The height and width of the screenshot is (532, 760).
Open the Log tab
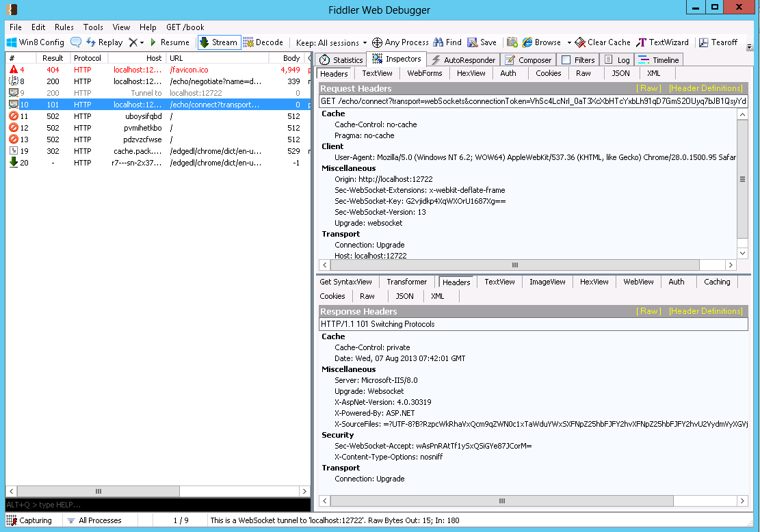tap(618, 60)
